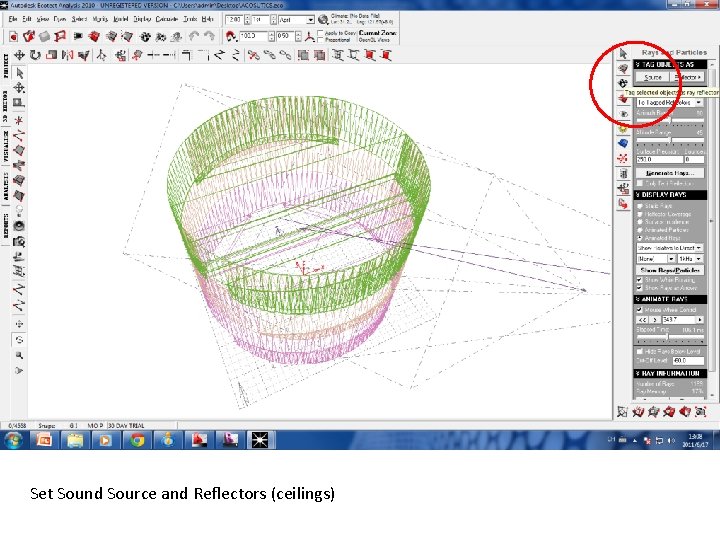720x540 pixels.
Task: Click the rewind << animation button
Action: click(642, 320)
